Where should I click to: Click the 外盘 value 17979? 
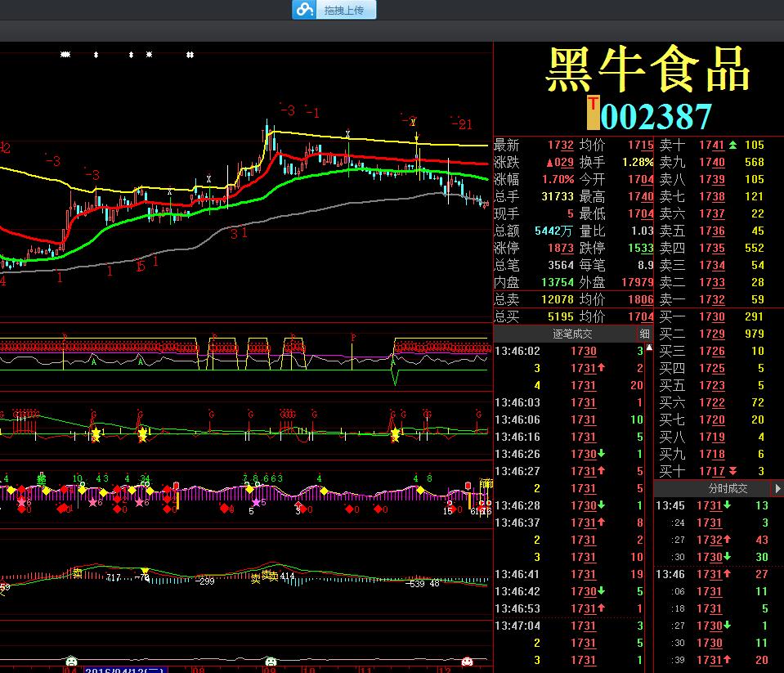(637, 282)
